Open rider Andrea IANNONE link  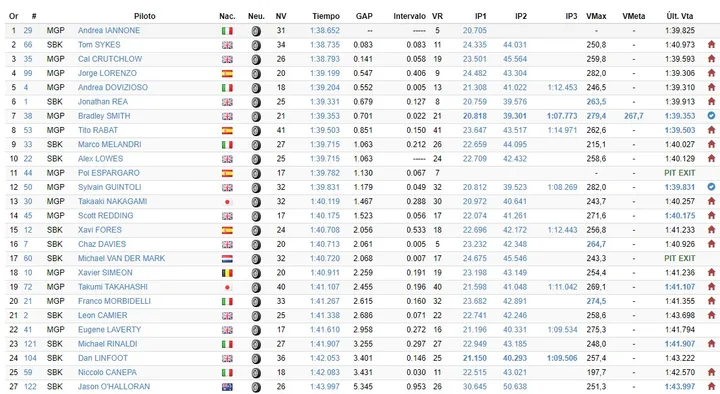[109, 30]
